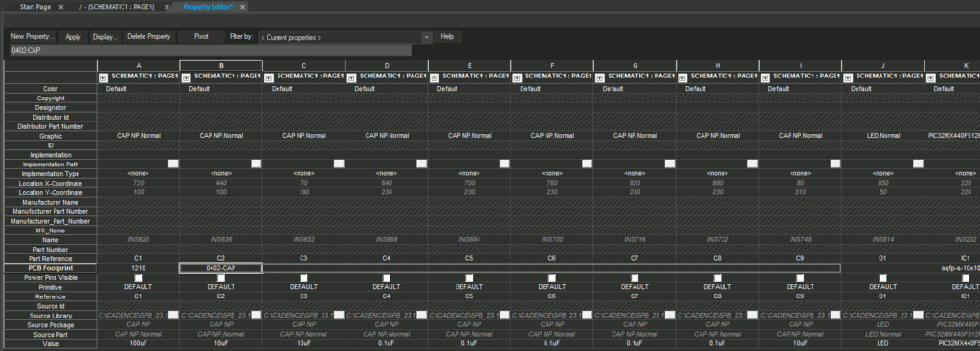This screenshot has width=980, height=351.
Task: Select the Color row header
Action: pos(51,89)
